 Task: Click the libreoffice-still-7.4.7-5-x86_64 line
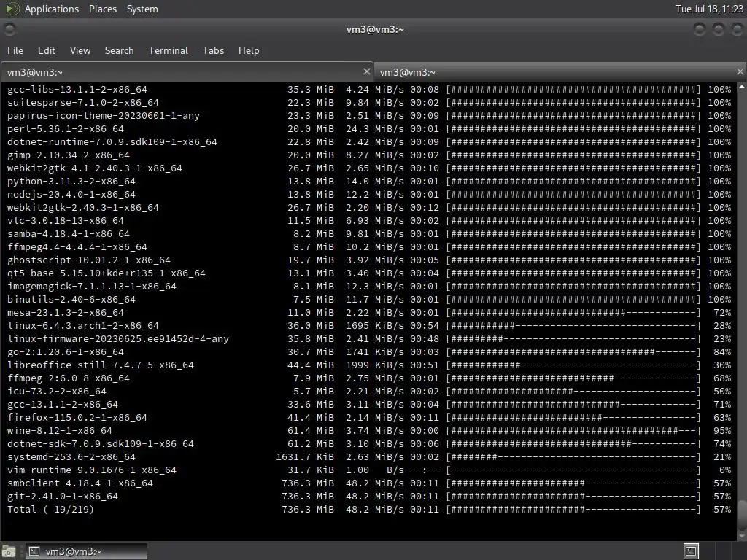(x=368, y=365)
